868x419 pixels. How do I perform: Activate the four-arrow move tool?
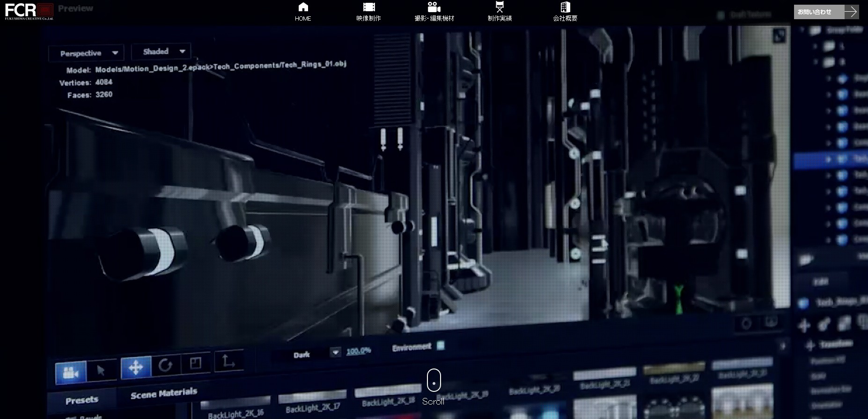pyautogui.click(x=136, y=367)
